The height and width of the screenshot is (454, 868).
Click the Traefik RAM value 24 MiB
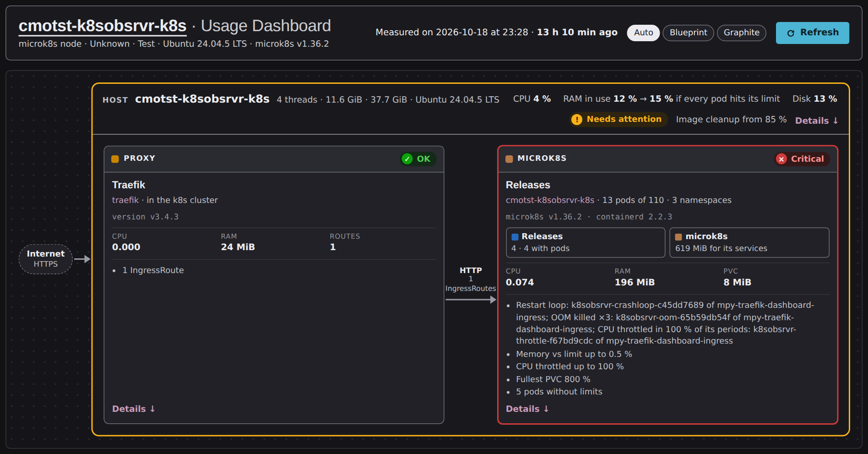(x=238, y=247)
